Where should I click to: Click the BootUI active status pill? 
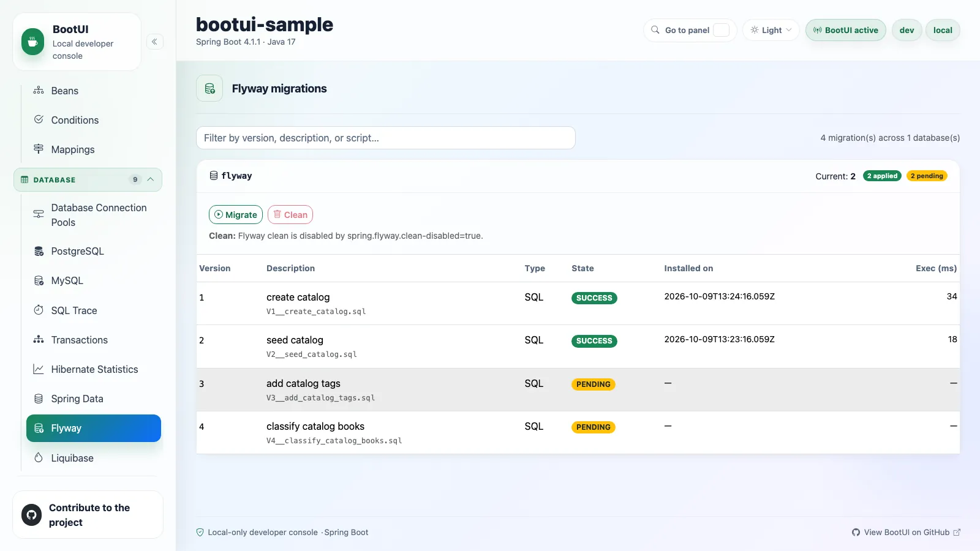[845, 30]
